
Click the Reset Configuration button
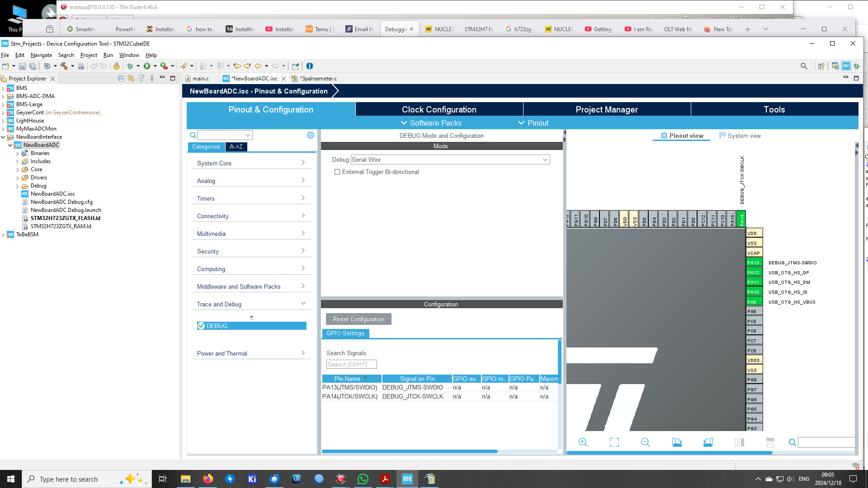pyautogui.click(x=358, y=319)
